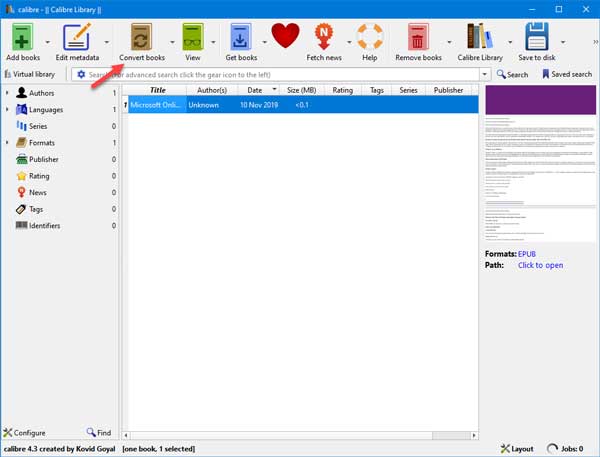
Task: Click the Remove books trash icon
Action: (x=418, y=37)
